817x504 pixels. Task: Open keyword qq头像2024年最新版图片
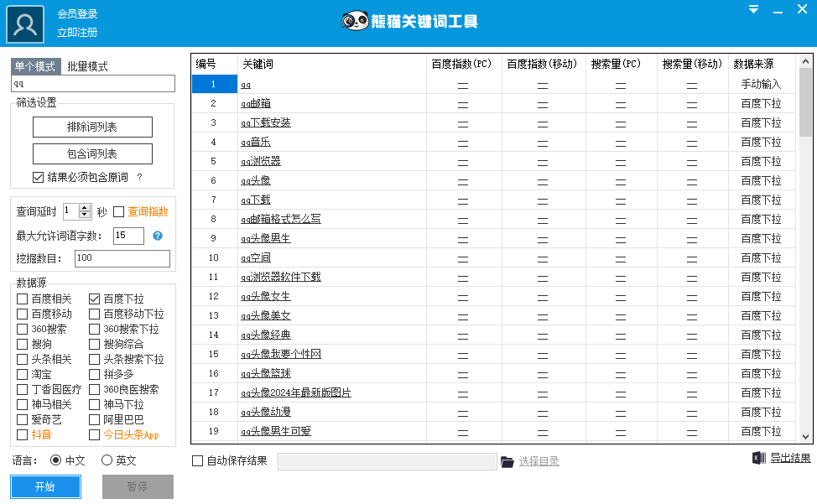[x=296, y=392]
